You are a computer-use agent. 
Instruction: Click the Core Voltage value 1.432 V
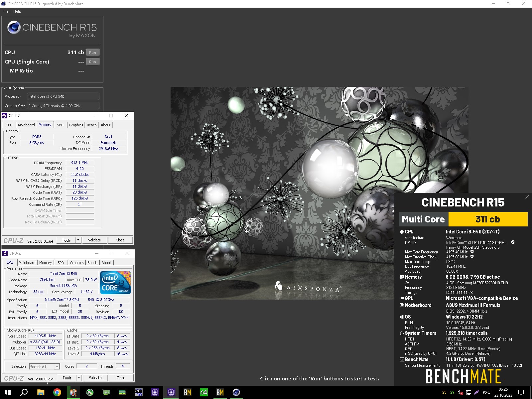[x=86, y=292]
